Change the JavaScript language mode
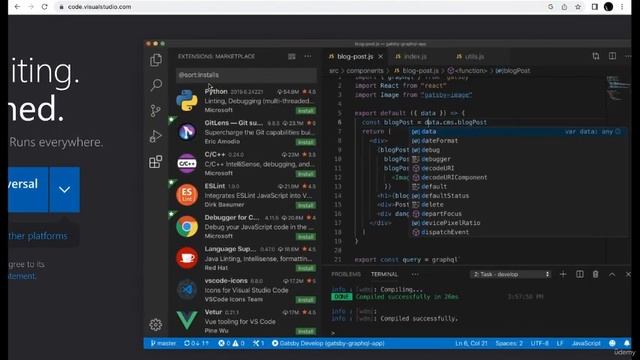Image resolution: width=640 pixels, height=360 pixels. (x=586, y=343)
